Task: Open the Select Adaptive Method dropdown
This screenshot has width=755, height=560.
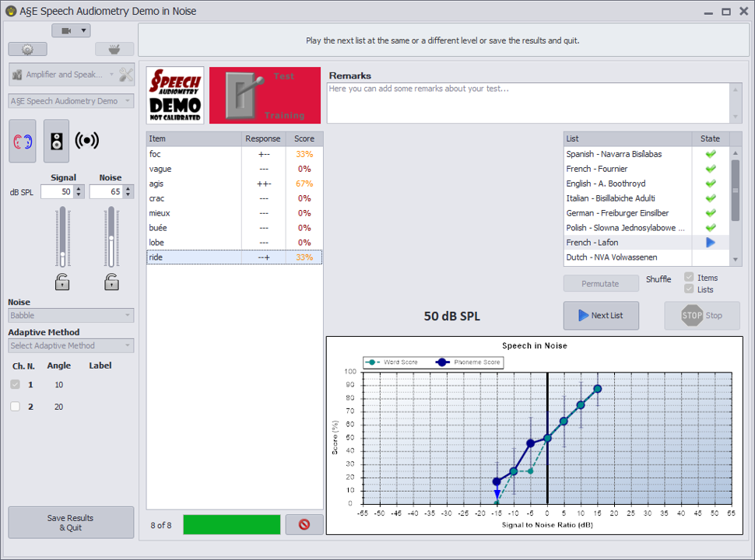Action: [x=71, y=345]
